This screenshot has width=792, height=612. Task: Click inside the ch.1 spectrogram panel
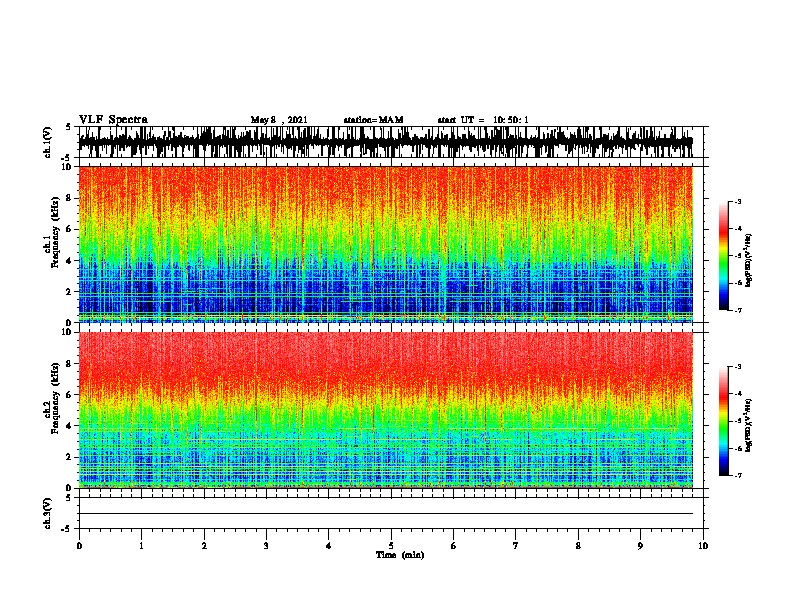(x=385, y=244)
